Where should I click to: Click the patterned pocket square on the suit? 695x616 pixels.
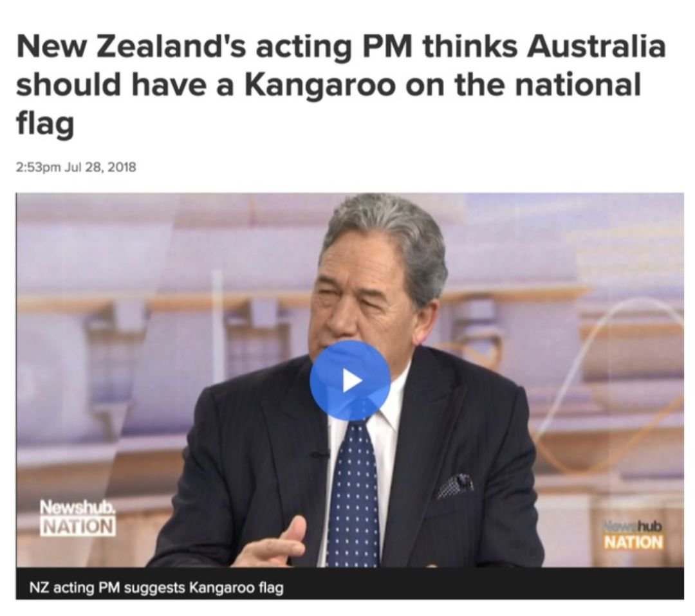pyautogui.click(x=454, y=486)
